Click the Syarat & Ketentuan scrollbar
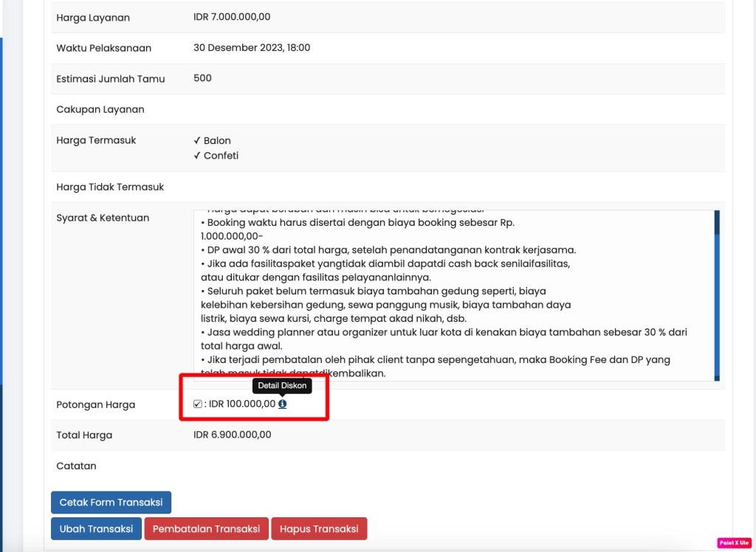Viewport: 756px width, 552px height. click(x=716, y=295)
